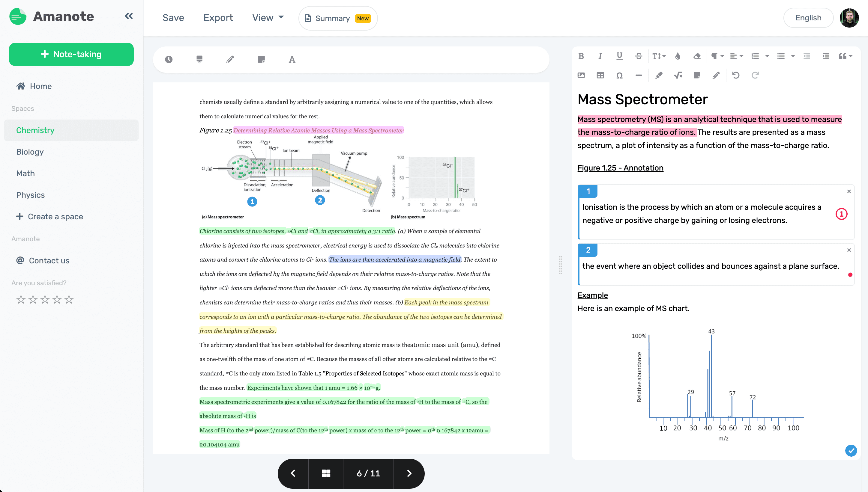Click the Bold formatting icon
This screenshot has width=868, height=492.
click(x=581, y=55)
